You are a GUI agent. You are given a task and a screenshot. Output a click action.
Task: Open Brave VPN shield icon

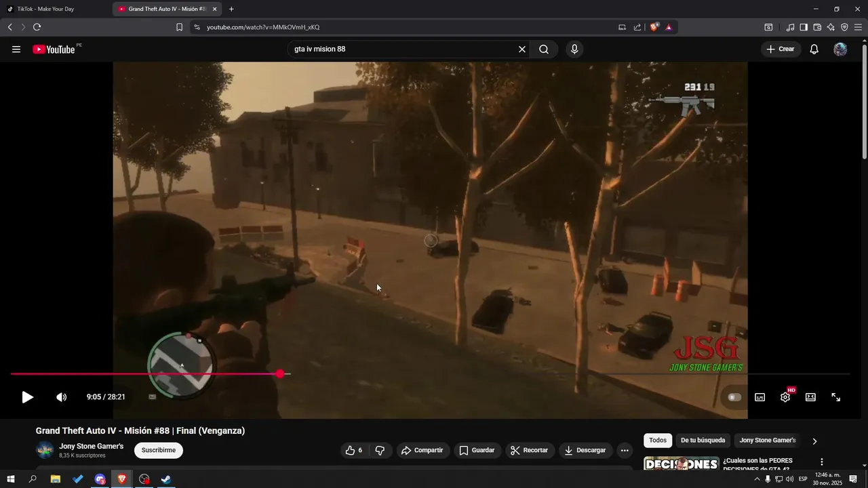click(844, 27)
